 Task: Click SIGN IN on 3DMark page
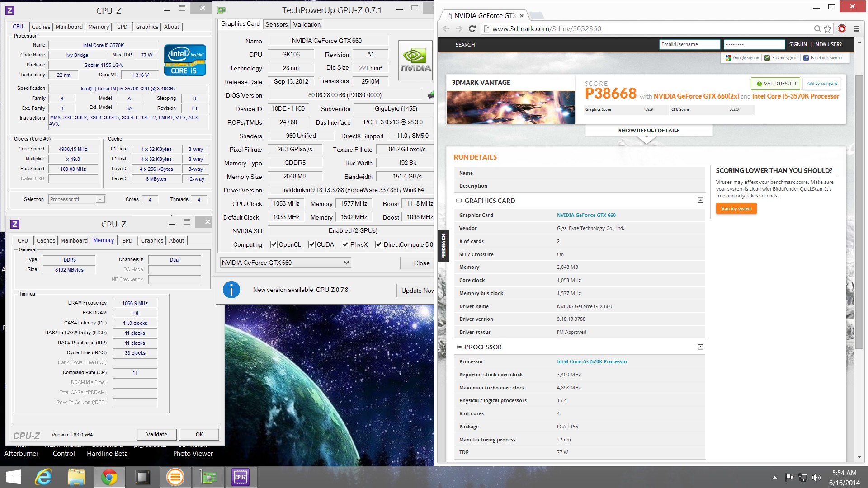point(798,44)
